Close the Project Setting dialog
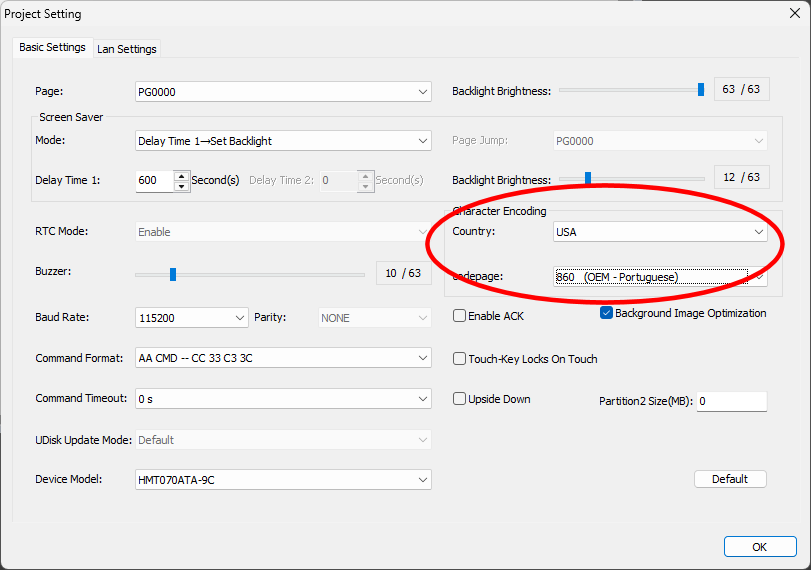This screenshot has width=811, height=570. pyautogui.click(x=786, y=15)
